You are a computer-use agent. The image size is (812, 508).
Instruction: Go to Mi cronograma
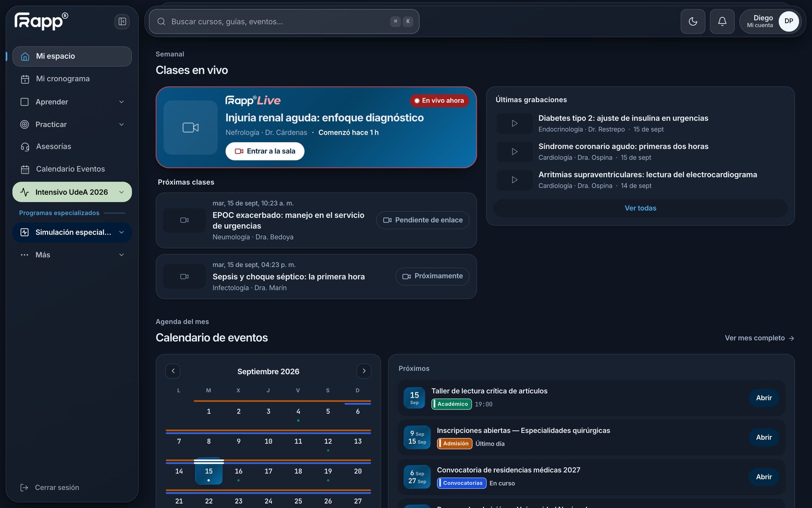(x=72, y=79)
